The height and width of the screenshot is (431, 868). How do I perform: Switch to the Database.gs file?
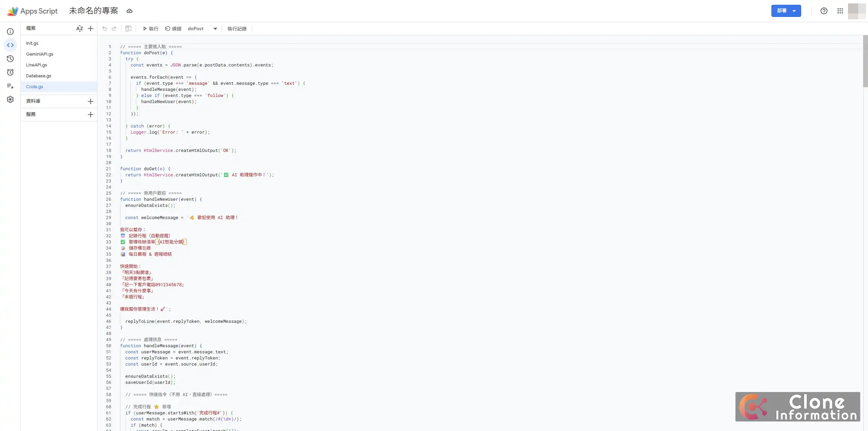(x=38, y=76)
